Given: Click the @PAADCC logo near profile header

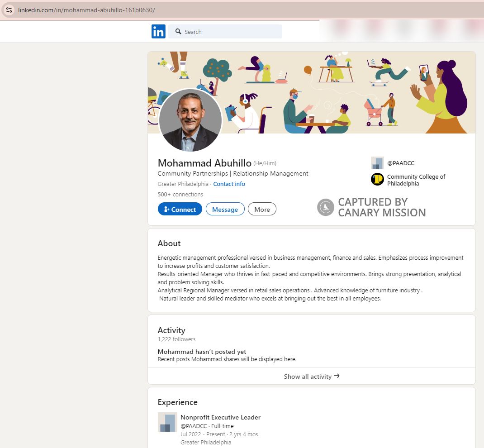Looking at the screenshot, I should tap(377, 163).
